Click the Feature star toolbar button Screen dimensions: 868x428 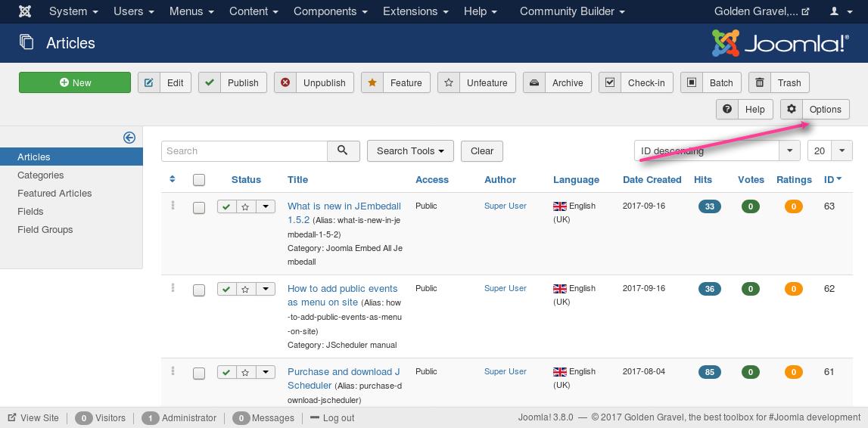(x=396, y=82)
